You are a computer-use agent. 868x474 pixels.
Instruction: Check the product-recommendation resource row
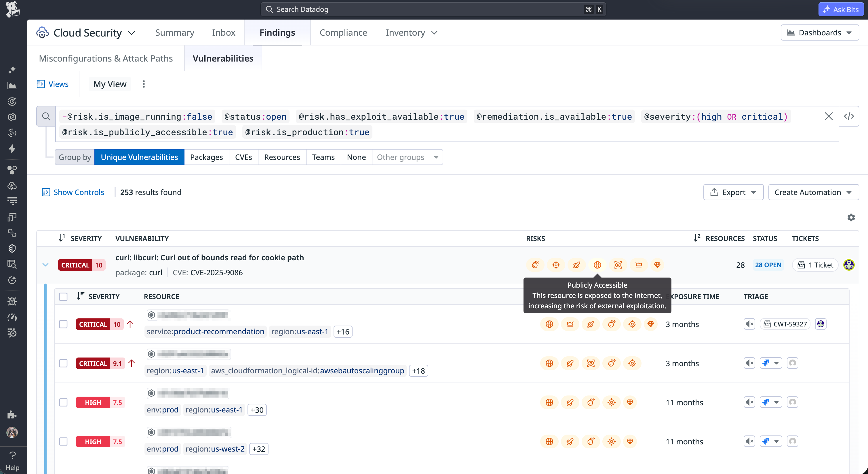[63, 324]
